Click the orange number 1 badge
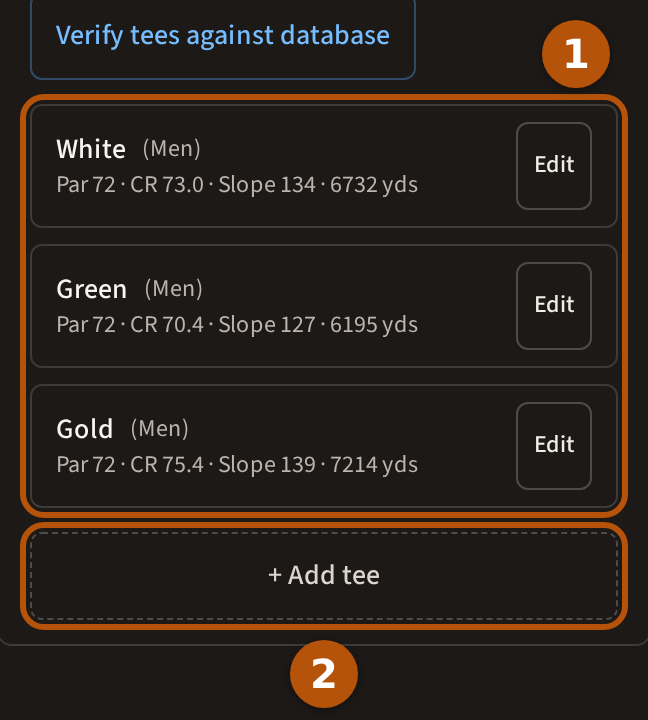 click(x=576, y=54)
